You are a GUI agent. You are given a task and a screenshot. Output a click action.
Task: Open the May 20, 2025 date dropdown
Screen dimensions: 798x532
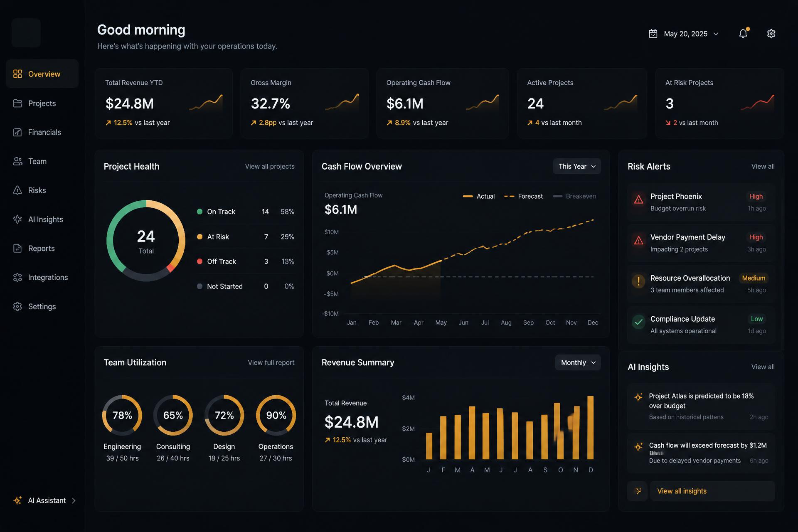tap(684, 34)
